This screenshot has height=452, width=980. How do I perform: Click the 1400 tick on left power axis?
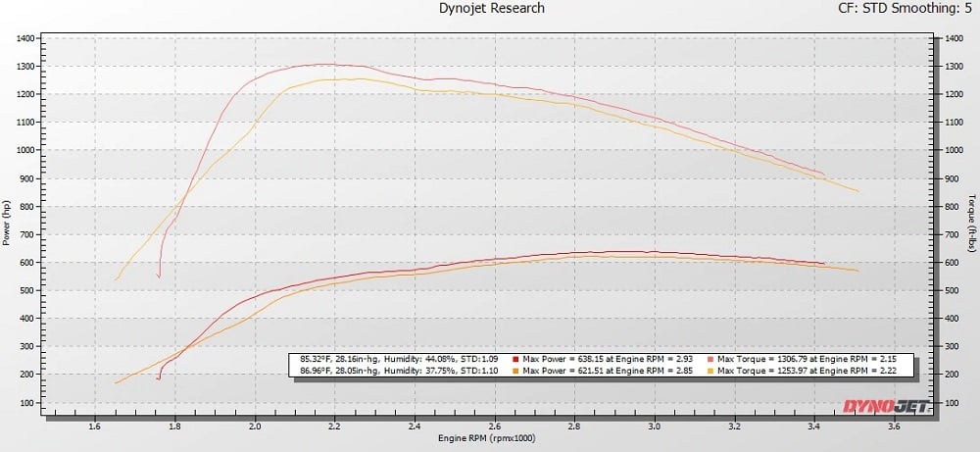[x=26, y=38]
